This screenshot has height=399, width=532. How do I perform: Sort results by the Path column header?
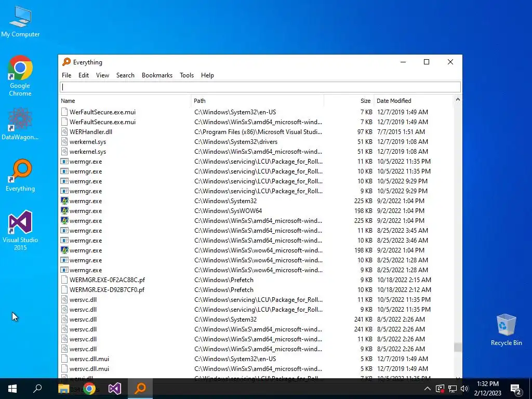(x=257, y=101)
